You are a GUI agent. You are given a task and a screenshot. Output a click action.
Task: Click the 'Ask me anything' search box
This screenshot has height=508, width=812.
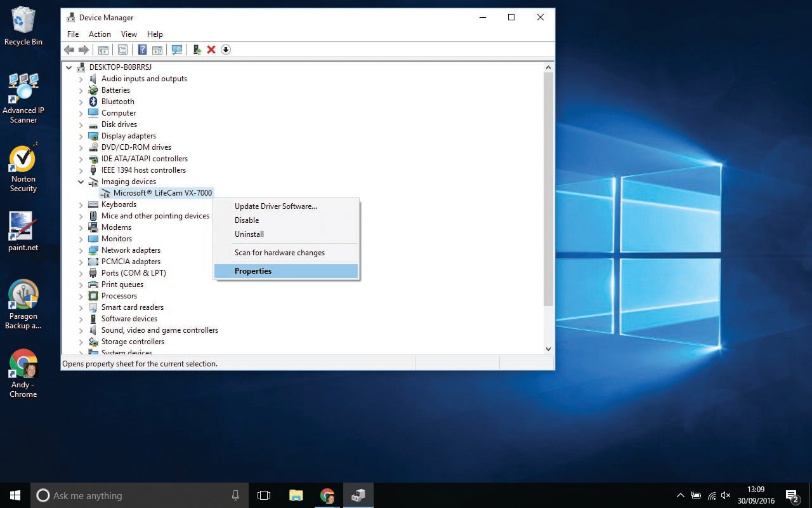click(x=140, y=495)
